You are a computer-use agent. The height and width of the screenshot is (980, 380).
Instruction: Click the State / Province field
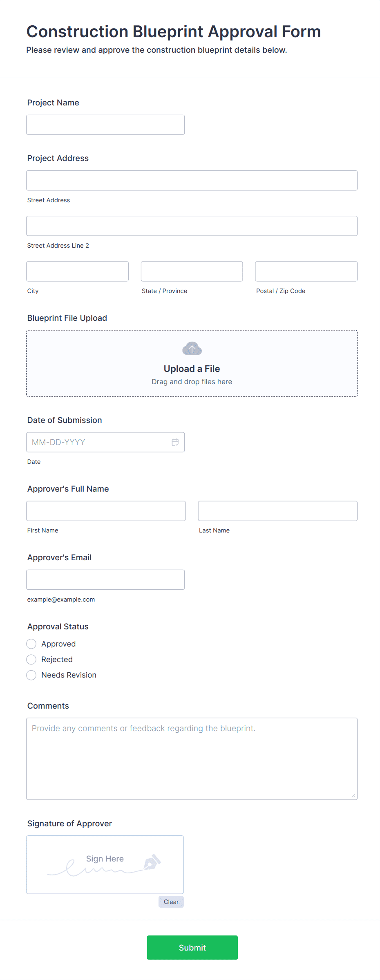coord(191,271)
